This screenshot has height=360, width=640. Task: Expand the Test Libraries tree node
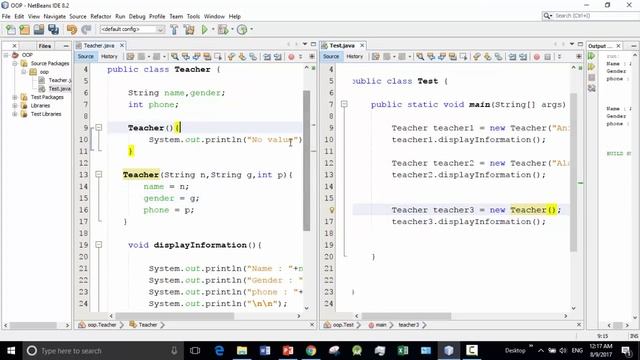point(15,114)
